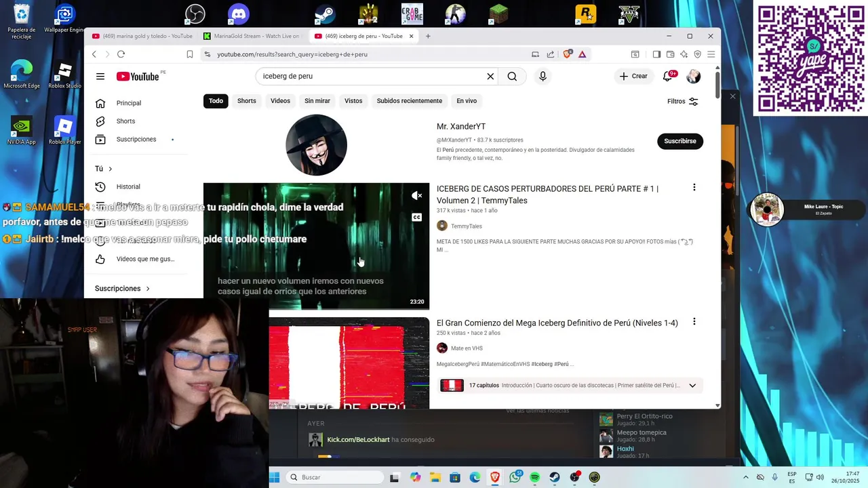Subscribe to Mr. XanderYT with Suscribirse
The image size is (868, 488).
click(x=680, y=141)
